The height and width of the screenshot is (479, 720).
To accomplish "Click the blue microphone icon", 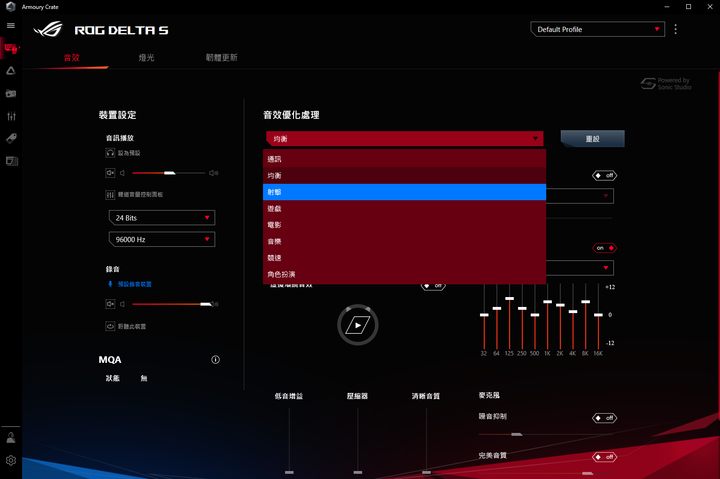I will [x=110, y=284].
